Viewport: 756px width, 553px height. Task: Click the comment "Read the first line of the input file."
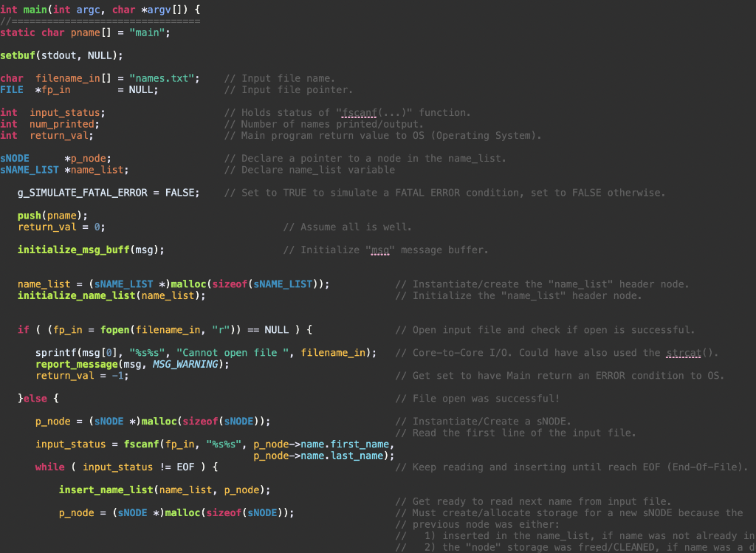tap(516, 433)
